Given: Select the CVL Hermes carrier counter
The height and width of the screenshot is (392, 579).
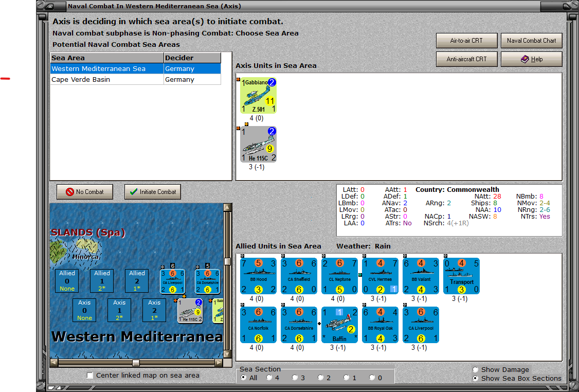Looking at the screenshot, I should tap(381, 276).
